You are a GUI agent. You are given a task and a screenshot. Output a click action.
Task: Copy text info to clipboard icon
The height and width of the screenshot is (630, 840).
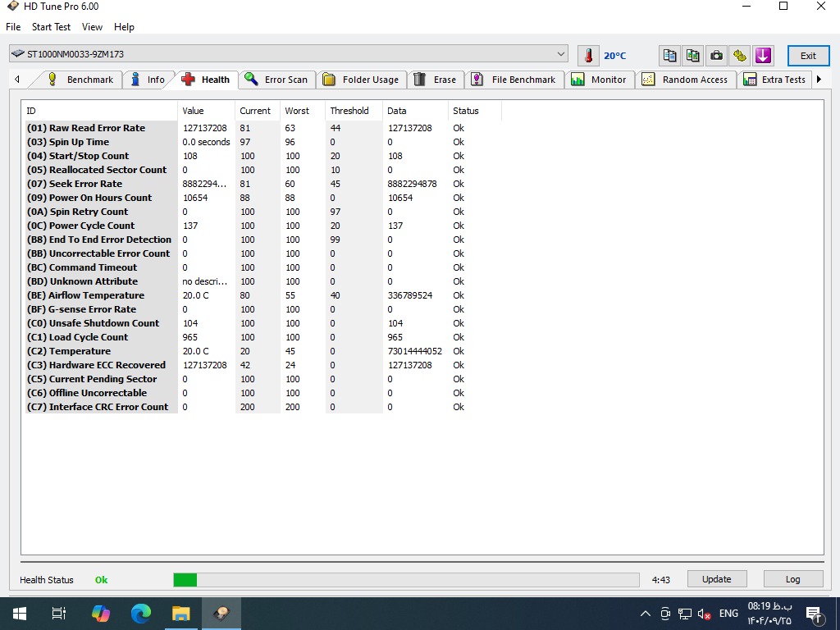670,56
